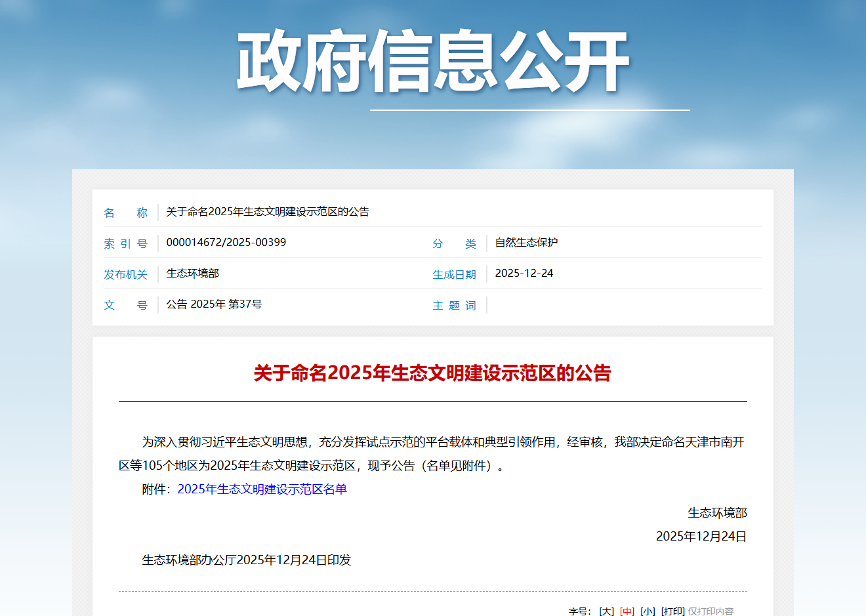Image resolution: width=866 pixels, height=616 pixels.
Task: Switch font size to small [小]
Action: click(x=648, y=611)
